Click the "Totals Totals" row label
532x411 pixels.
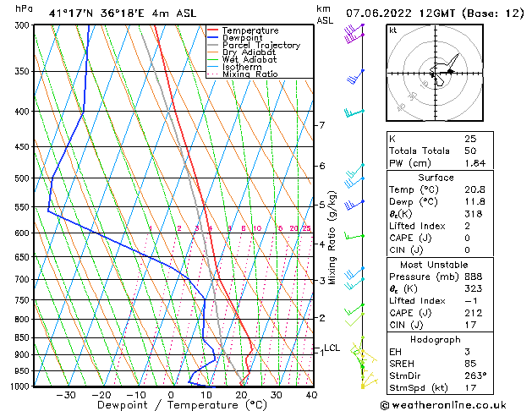coord(420,151)
